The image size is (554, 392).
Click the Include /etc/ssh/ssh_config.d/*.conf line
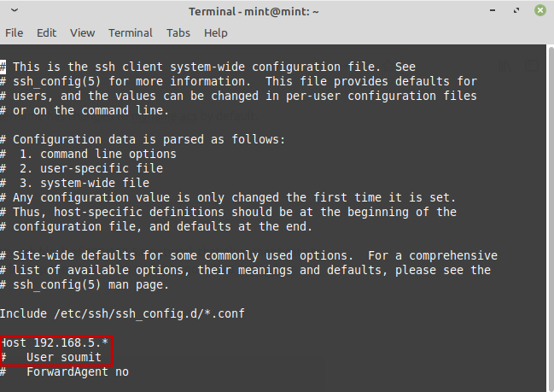tap(122, 313)
